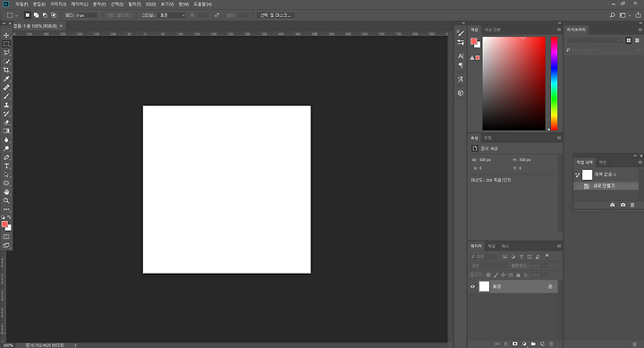Screen dimensions: 644x348
Task: Open the layer filter type dropdown
Action: (x=484, y=257)
